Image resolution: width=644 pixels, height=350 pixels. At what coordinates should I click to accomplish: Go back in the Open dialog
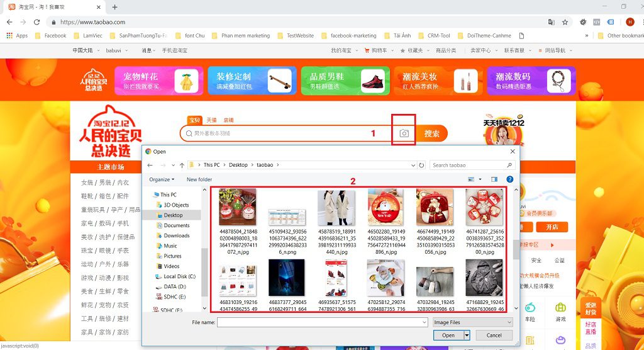click(150, 166)
